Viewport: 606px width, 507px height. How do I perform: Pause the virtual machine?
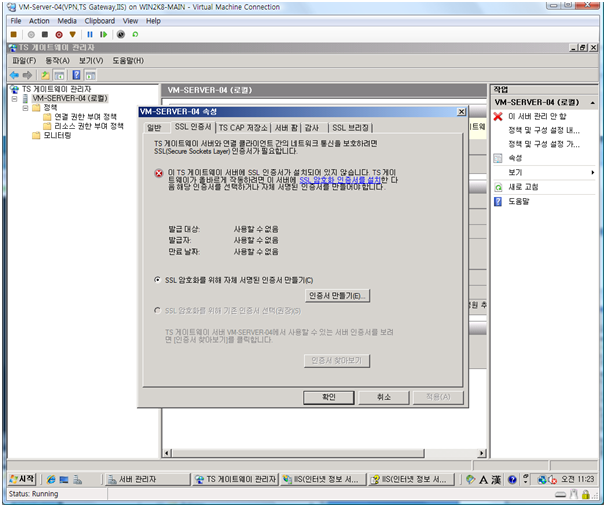point(90,34)
